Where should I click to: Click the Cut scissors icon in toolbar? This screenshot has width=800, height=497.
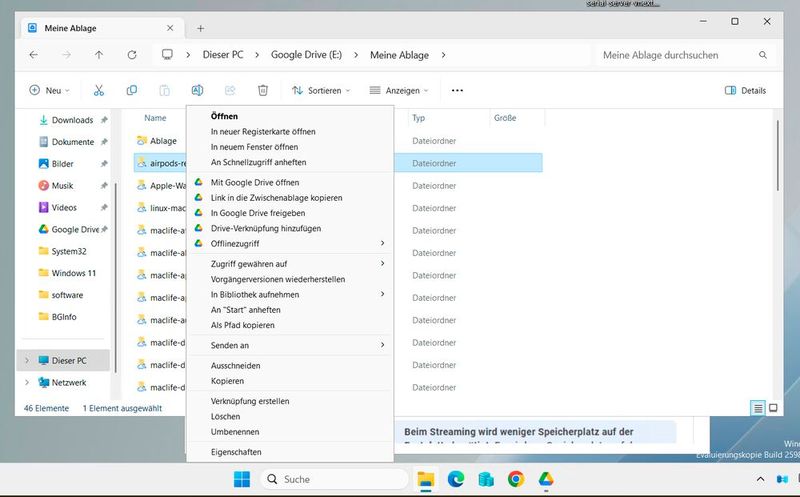[98, 90]
